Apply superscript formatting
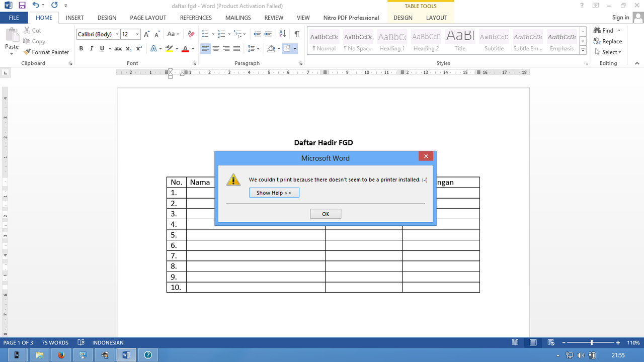This screenshot has width=644, height=362. (x=139, y=49)
